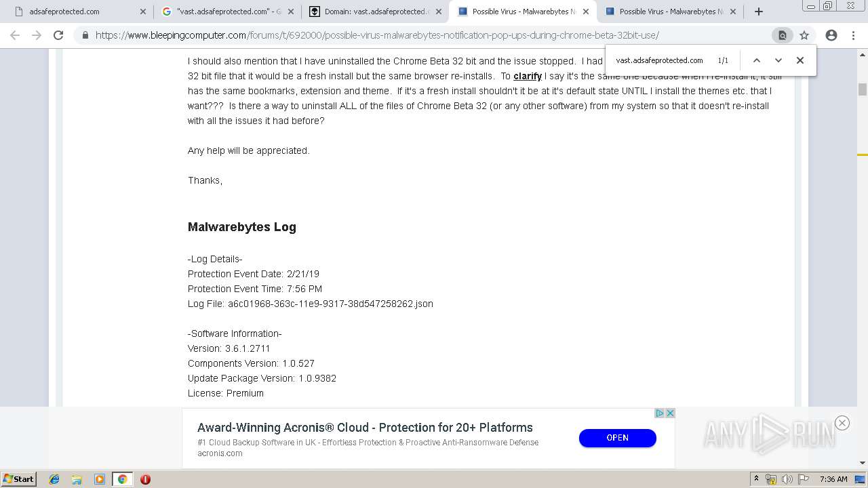Open the Award-Winning Acronis Cloud ad headline
Screen dimensions: 868x488
point(365,428)
